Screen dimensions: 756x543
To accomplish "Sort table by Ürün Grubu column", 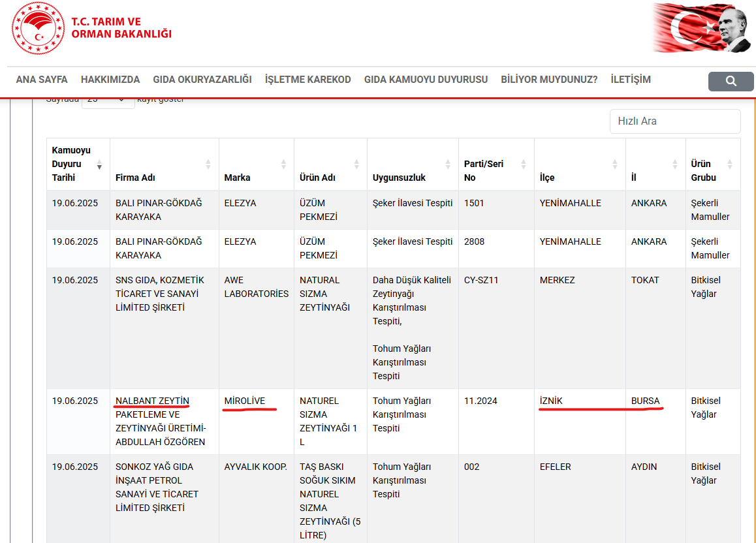I will (730, 164).
